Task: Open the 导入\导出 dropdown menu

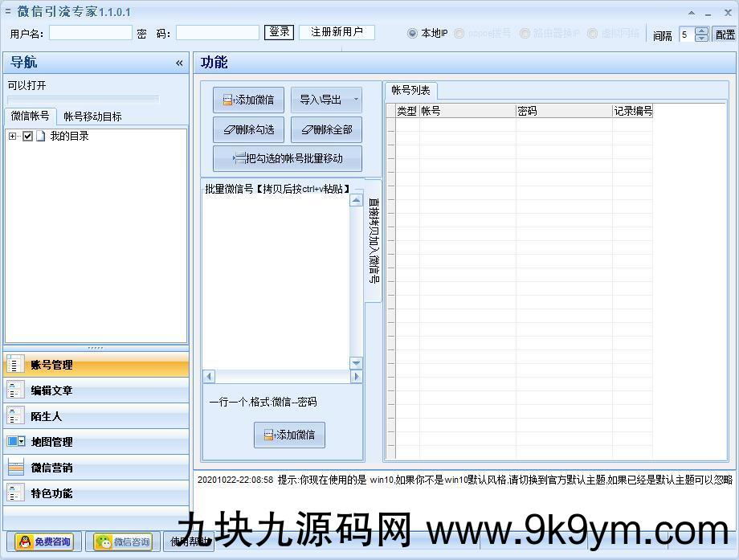Action: (x=356, y=100)
